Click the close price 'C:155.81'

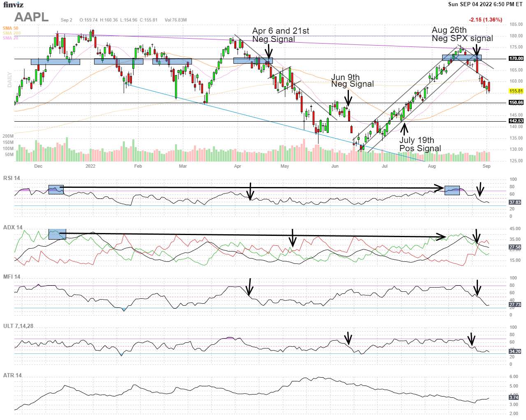pos(148,20)
